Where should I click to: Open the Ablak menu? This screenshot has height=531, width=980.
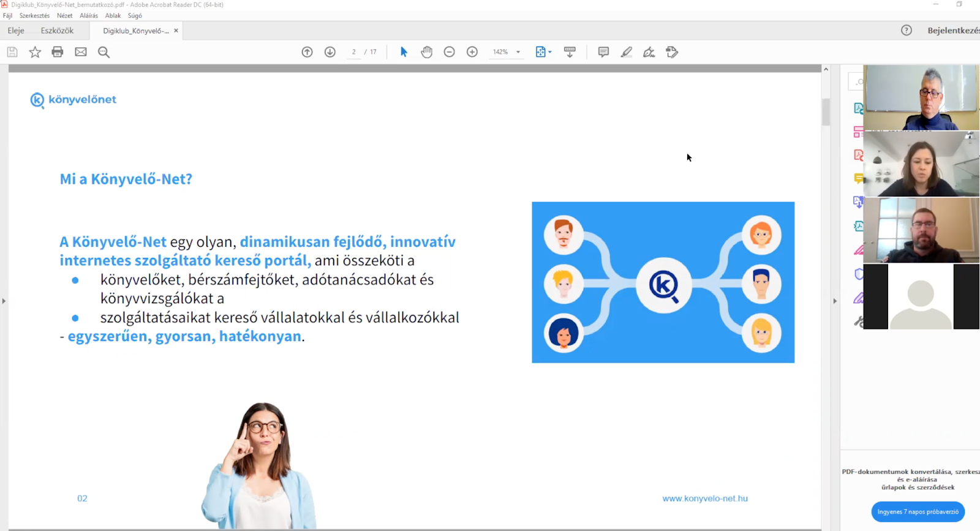(113, 16)
